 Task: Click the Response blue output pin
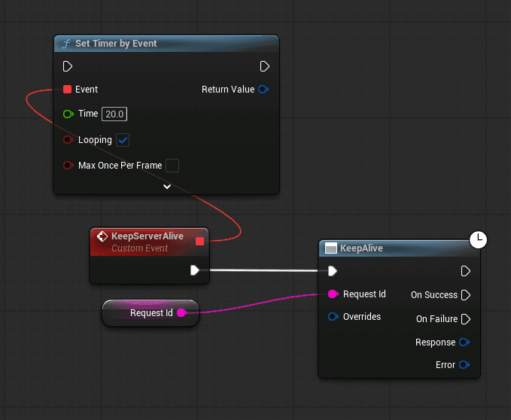point(464,342)
